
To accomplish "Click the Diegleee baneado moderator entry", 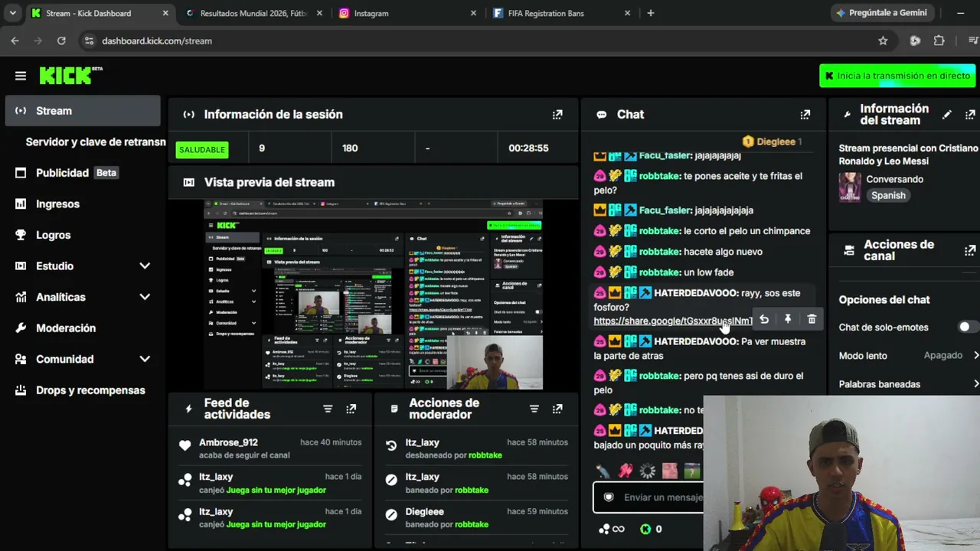I will click(475, 517).
